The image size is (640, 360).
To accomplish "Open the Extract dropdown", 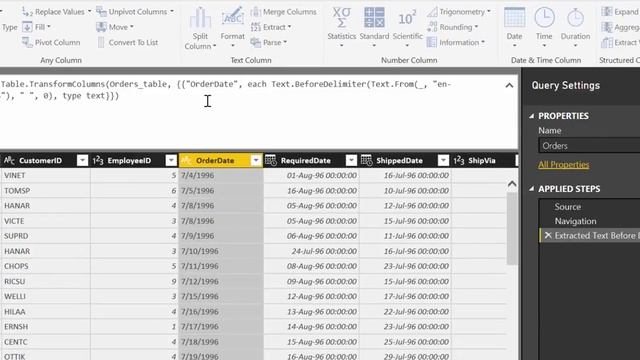I will tap(271, 27).
